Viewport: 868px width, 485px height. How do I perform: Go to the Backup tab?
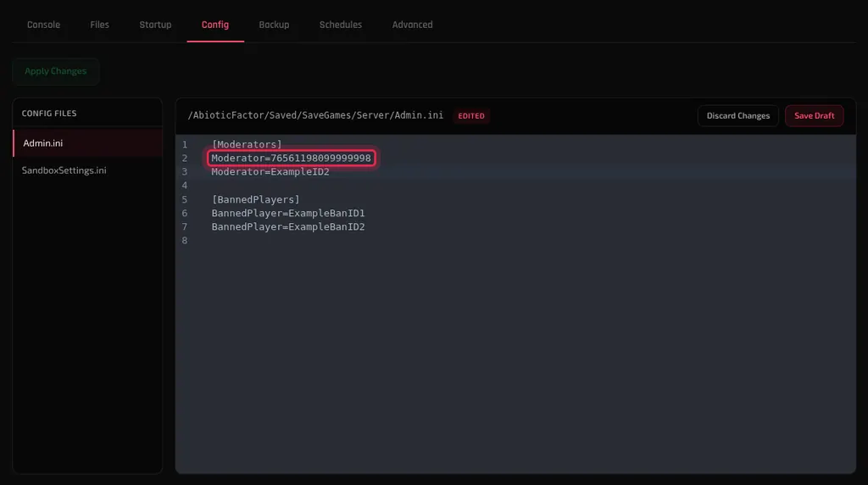pos(274,25)
